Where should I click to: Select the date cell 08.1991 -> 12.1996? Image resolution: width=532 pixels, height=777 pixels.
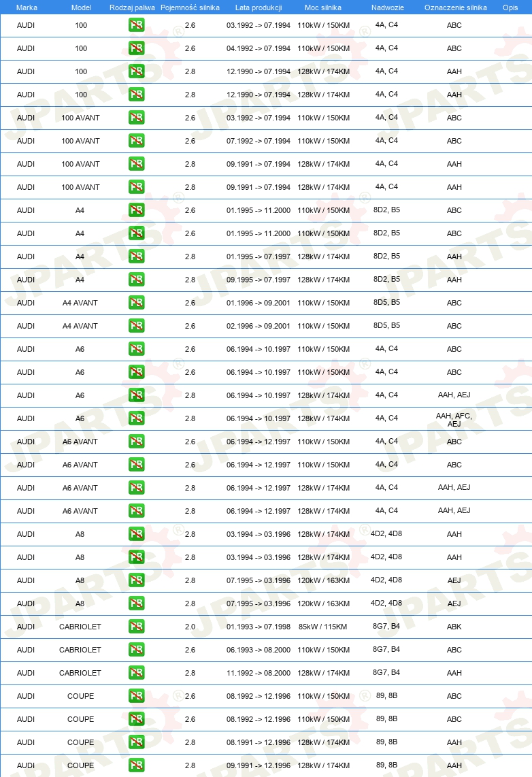tap(259, 742)
